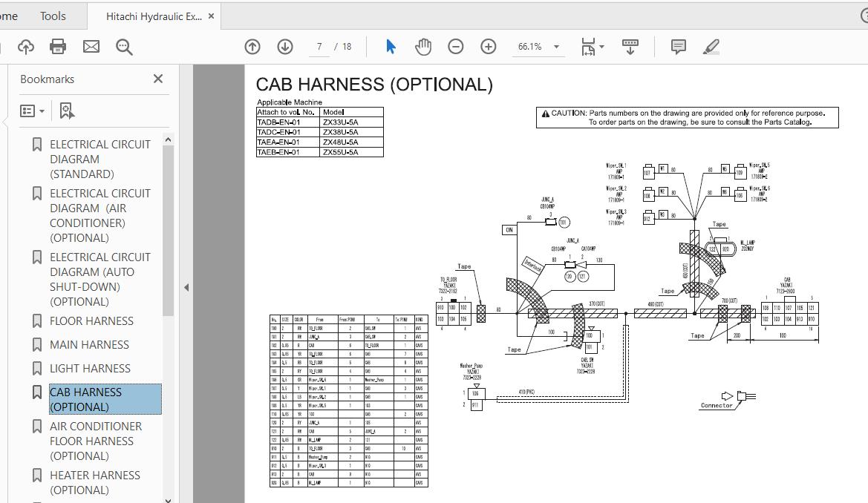
Task: Select the Hitachi Hydraulic Ex document tab
Action: click(153, 16)
